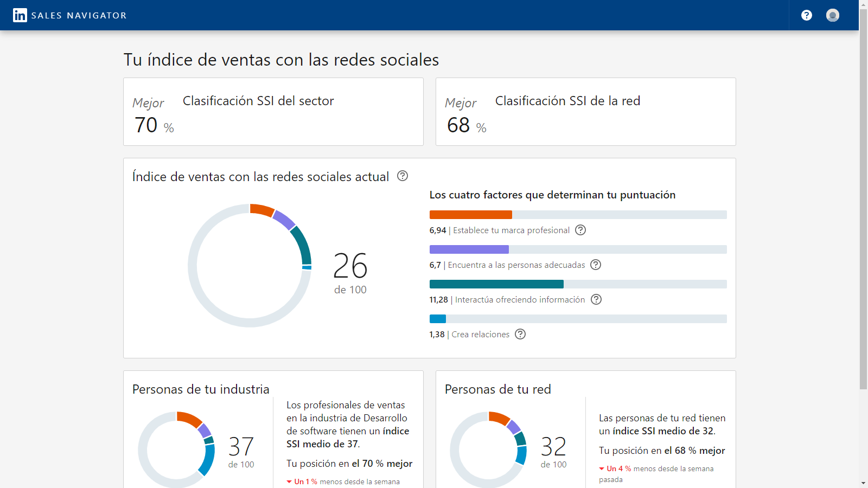Click the 6,7 Encuentra a las personas label

[507, 265]
